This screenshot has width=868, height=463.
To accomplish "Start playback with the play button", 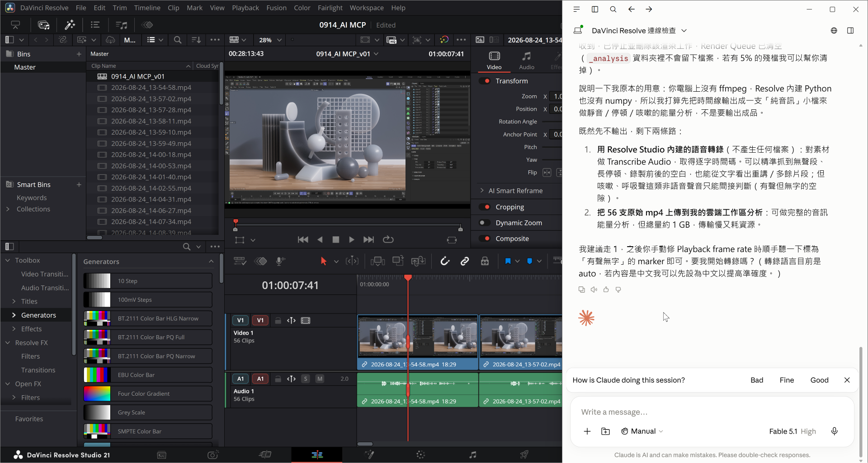I will click(x=351, y=239).
